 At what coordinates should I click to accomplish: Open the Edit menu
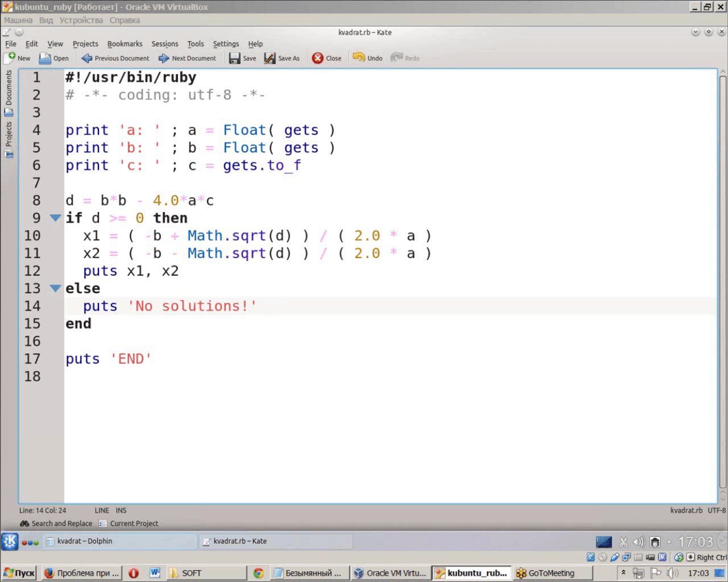(x=32, y=44)
